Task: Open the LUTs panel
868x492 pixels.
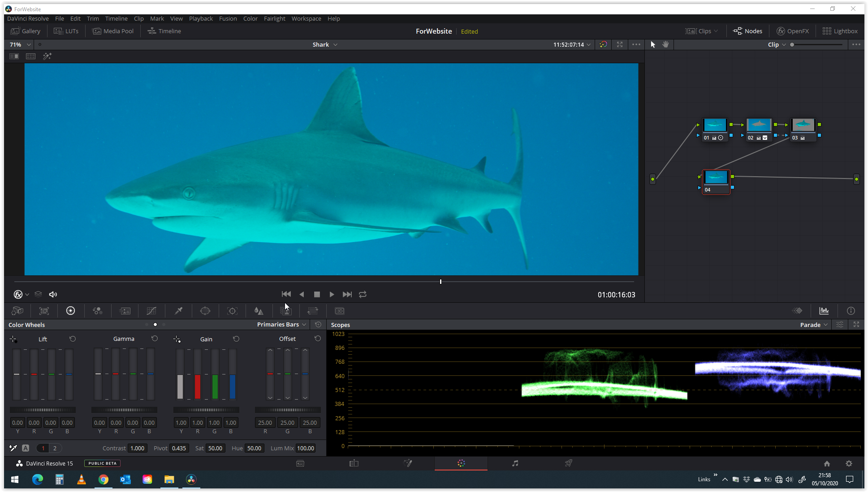Action: pyautogui.click(x=66, y=31)
